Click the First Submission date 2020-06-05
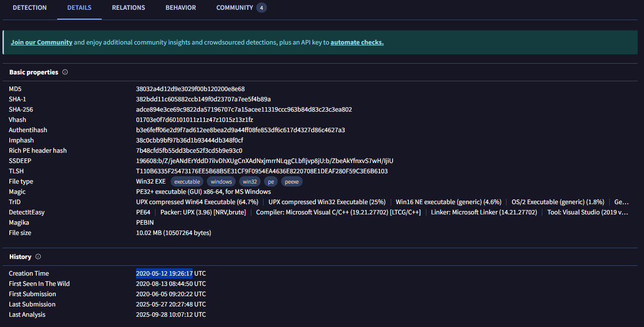This screenshot has height=327, width=644. [171, 294]
